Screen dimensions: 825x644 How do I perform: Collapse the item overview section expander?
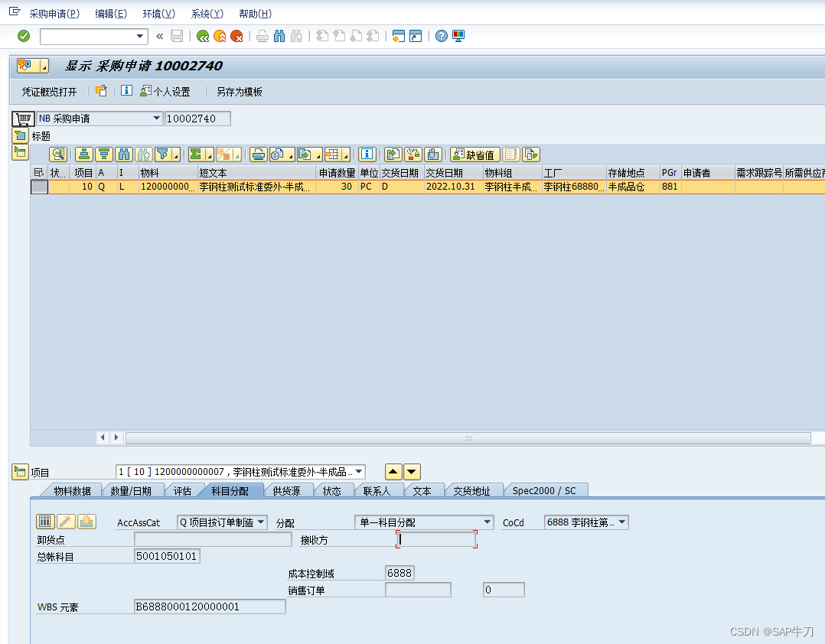pos(20,152)
